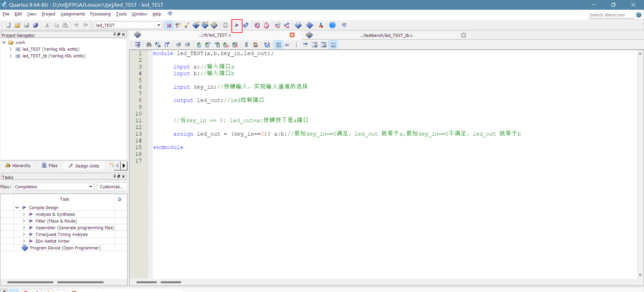
Task: Open the Programmer icon in the toolbar
Action: 310,25
